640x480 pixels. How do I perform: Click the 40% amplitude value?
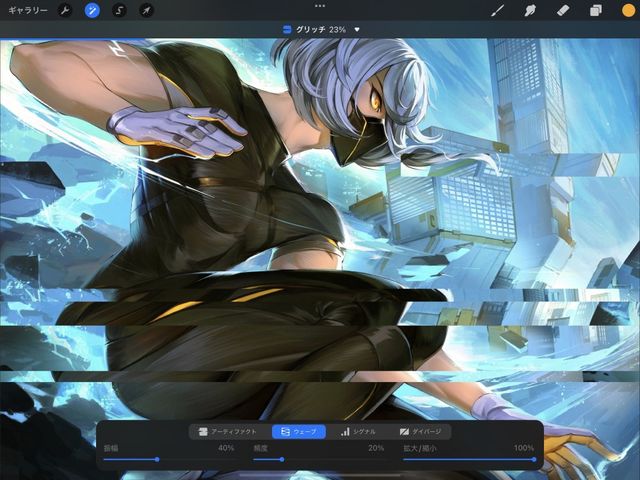226,448
